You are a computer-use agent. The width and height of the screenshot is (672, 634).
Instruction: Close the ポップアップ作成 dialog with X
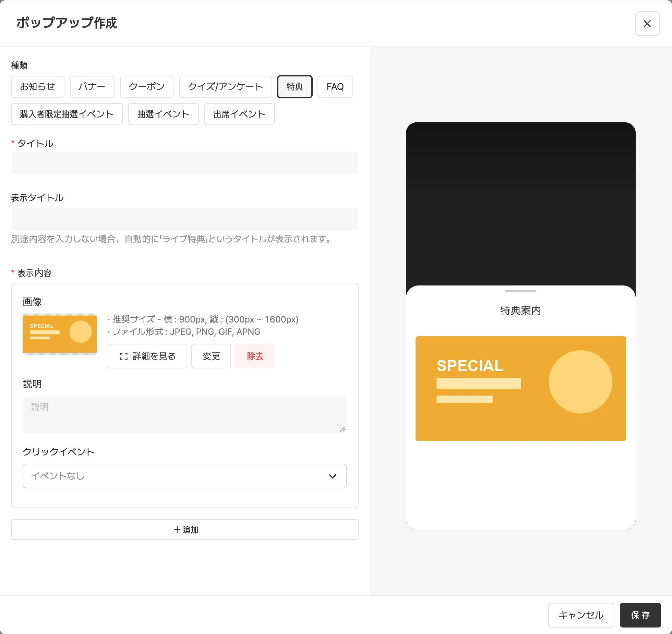(647, 24)
